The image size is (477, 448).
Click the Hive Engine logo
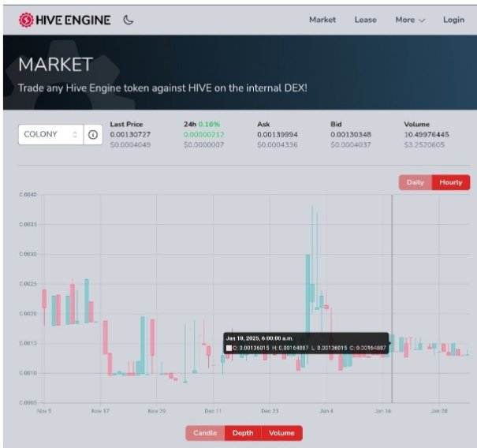pyautogui.click(x=65, y=20)
